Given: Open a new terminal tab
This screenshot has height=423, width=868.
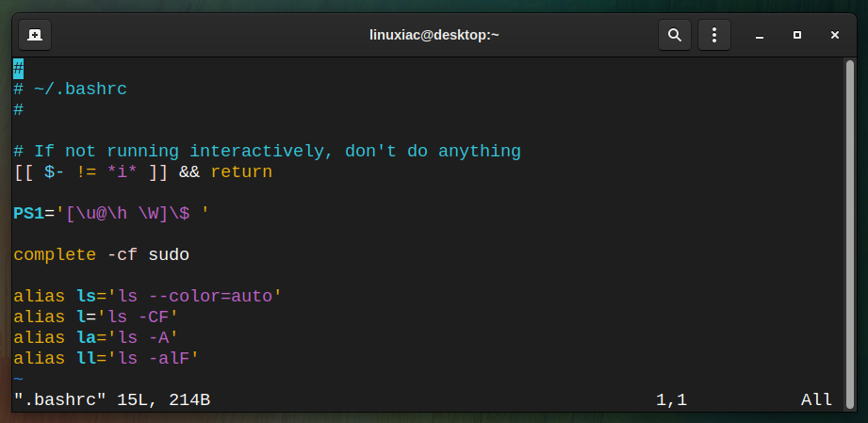Looking at the screenshot, I should pos(35,35).
